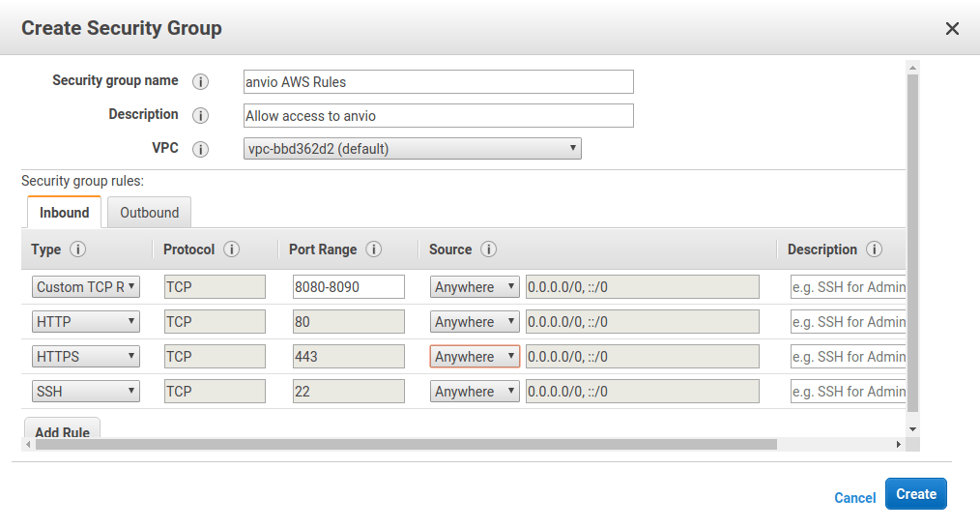980x528 pixels.
Task: Open the HTTPS type dropdown
Action: [86, 357]
